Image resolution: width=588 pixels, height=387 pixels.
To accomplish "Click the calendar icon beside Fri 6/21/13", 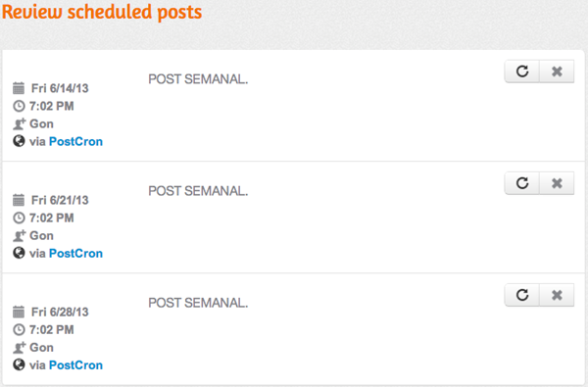I will [x=19, y=200].
